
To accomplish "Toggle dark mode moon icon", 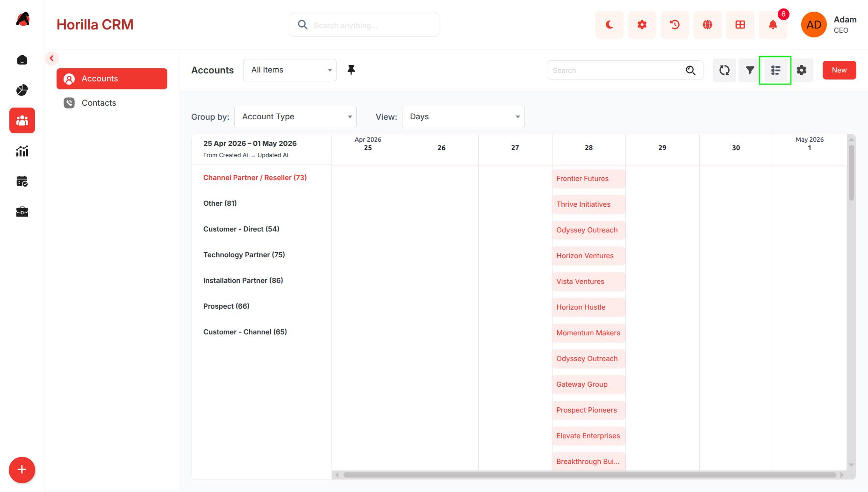I will coord(609,25).
